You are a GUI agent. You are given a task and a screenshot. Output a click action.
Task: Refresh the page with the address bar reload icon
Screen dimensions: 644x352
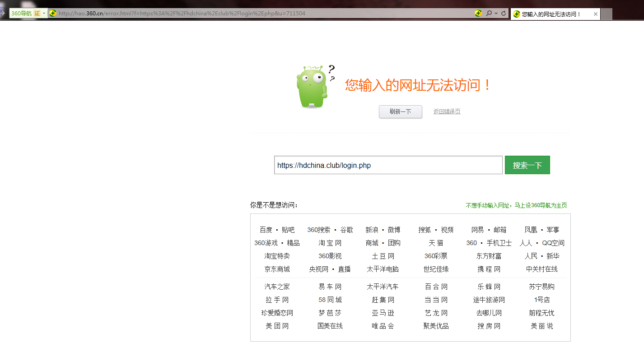504,14
